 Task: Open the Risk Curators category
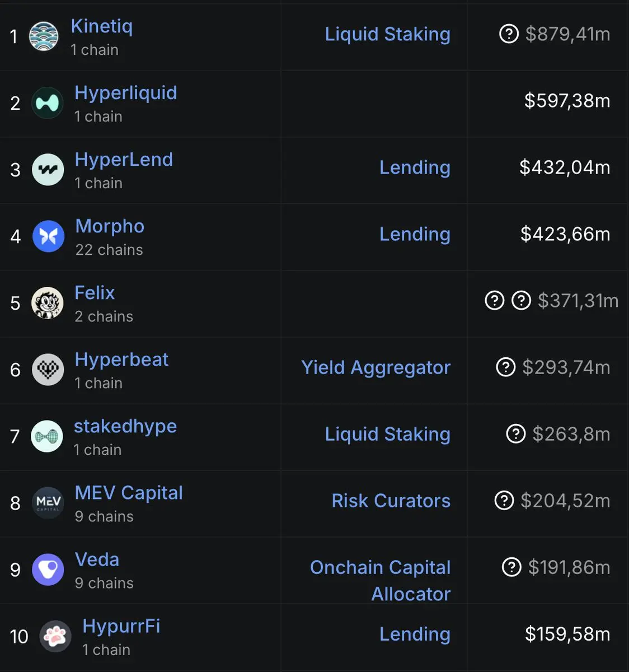pyautogui.click(x=391, y=501)
